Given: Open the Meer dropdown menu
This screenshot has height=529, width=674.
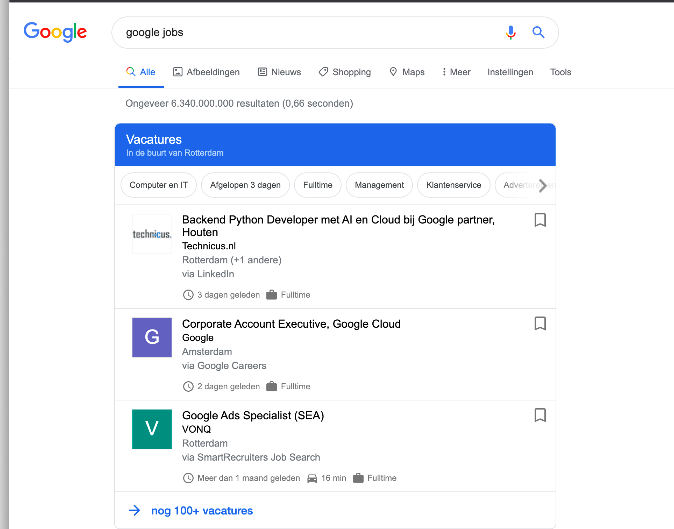Looking at the screenshot, I should pyautogui.click(x=456, y=72).
